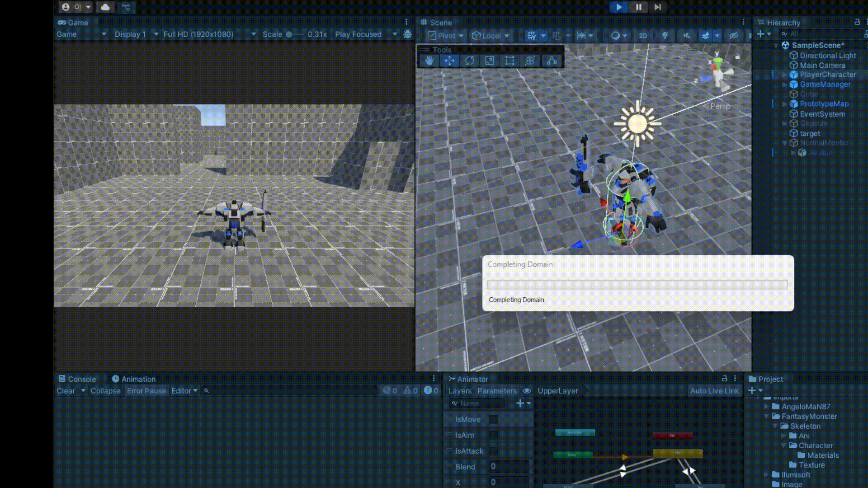The height and width of the screenshot is (488, 868).
Task: Select the Hand view tool
Action: click(429, 61)
